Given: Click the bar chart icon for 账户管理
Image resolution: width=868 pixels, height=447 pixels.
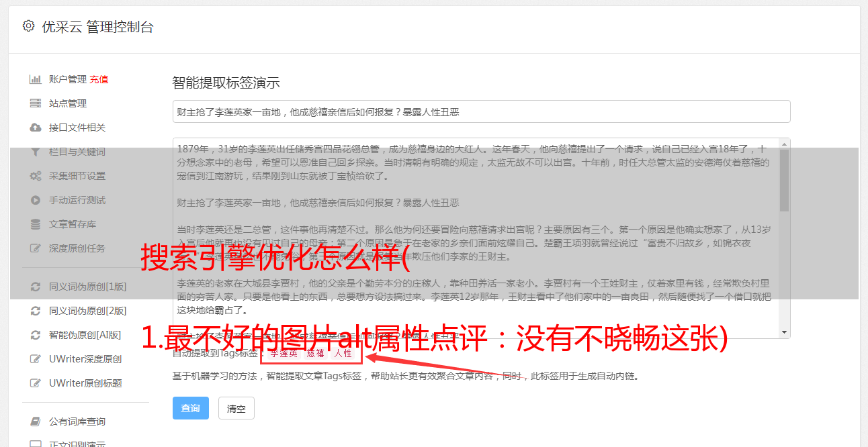Looking at the screenshot, I should click(x=36, y=79).
